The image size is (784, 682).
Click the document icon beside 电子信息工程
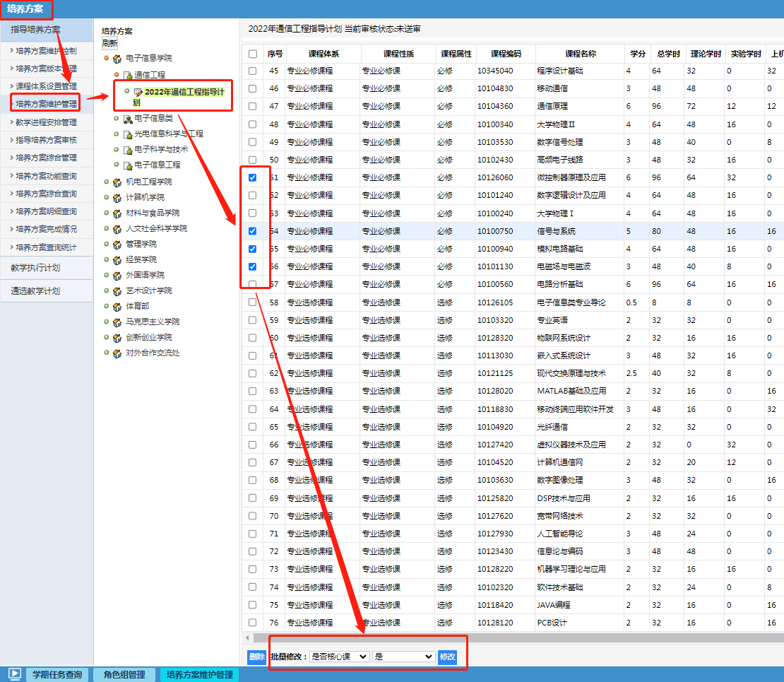[127, 165]
